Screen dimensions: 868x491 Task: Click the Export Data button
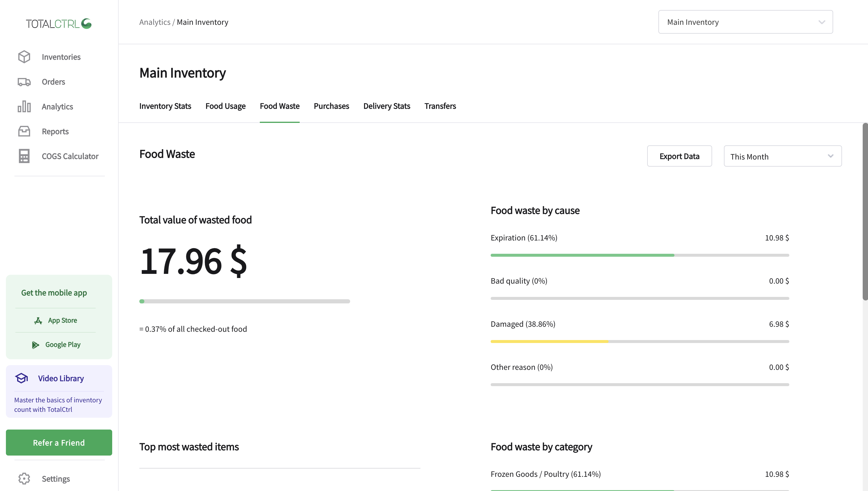tap(679, 156)
